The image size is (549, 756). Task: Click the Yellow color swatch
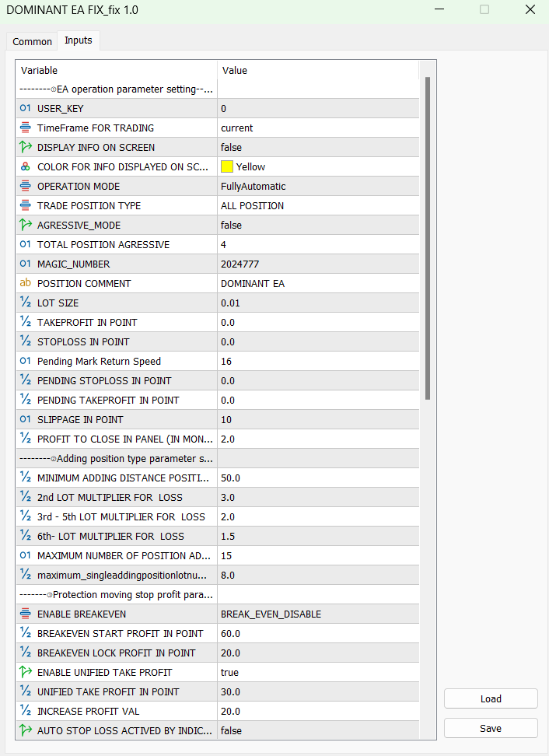[227, 166]
